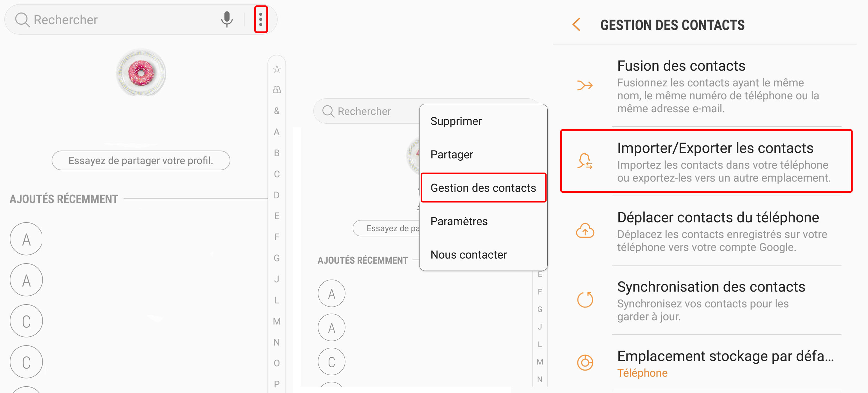Tap the Synchronisation des contacts sync icon
The width and height of the screenshot is (868, 393).
click(x=585, y=300)
